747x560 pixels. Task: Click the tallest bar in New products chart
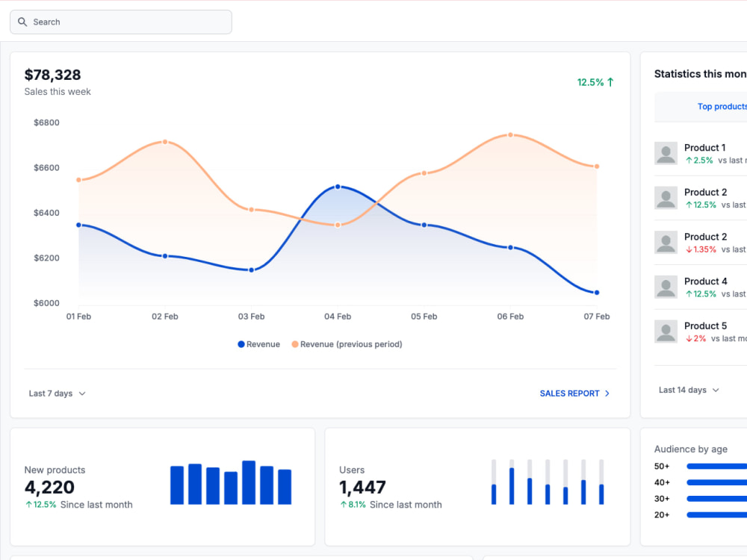click(249, 482)
